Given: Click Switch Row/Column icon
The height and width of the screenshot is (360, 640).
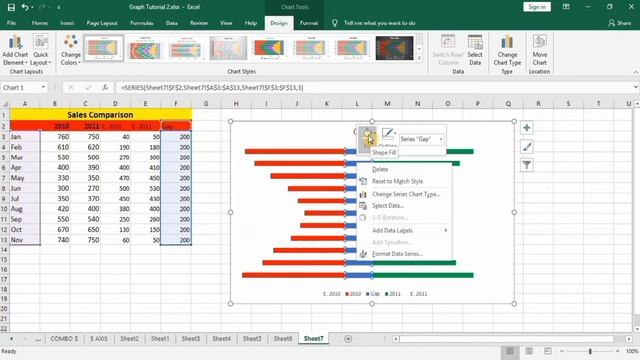Looking at the screenshot, I should tap(448, 50).
